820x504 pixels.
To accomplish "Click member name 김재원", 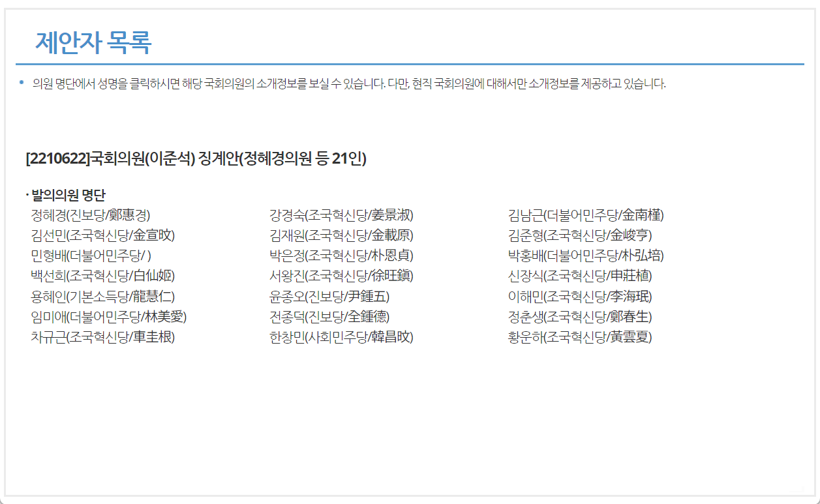I will [341, 235].
